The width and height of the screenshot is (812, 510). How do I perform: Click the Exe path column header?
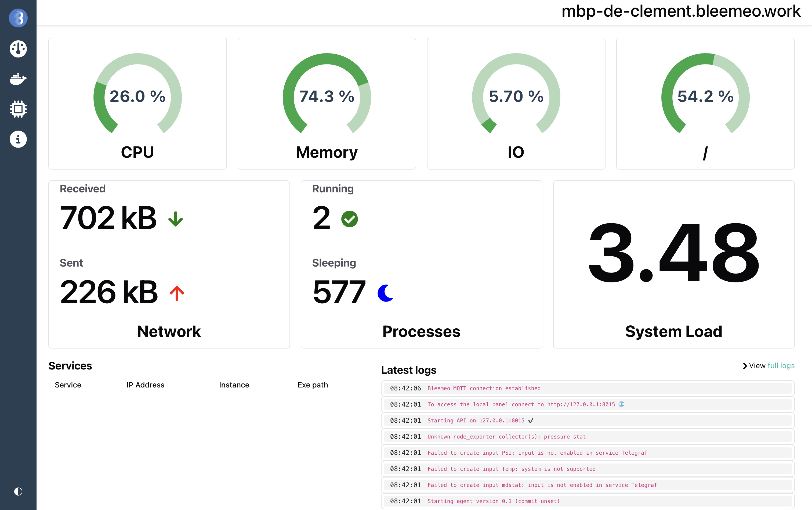coord(313,385)
